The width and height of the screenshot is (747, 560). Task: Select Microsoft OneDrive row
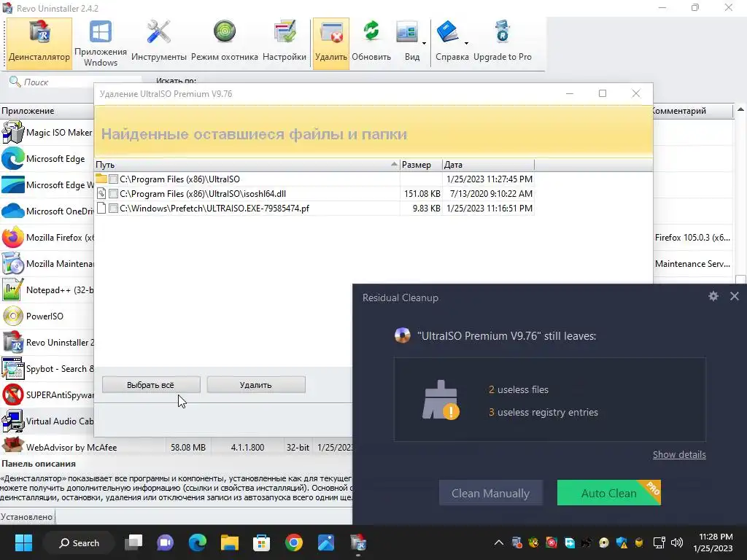pos(47,211)
